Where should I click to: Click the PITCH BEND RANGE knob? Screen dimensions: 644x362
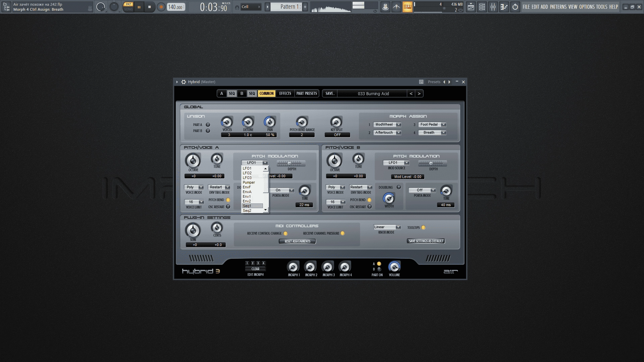(302, 122)
